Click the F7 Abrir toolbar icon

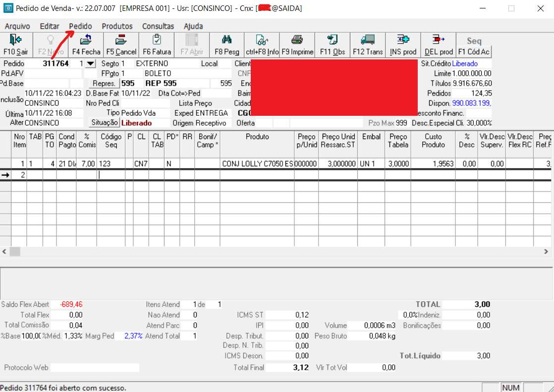coord(192,40)
